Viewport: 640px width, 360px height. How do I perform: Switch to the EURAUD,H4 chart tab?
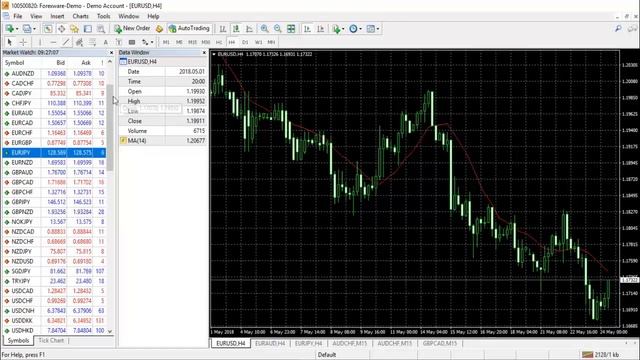pos(270,344)
